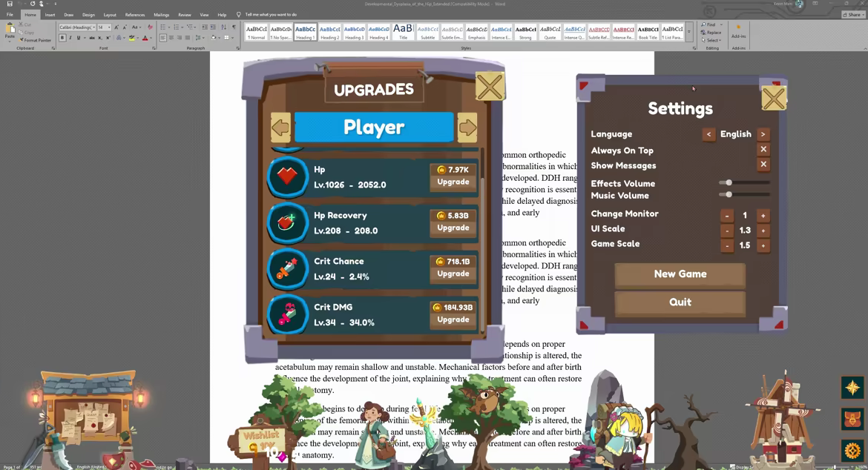Screen dimensions: 868x470
Task: Click the Hp heart upgrade icon
Action: click(287, 177)
